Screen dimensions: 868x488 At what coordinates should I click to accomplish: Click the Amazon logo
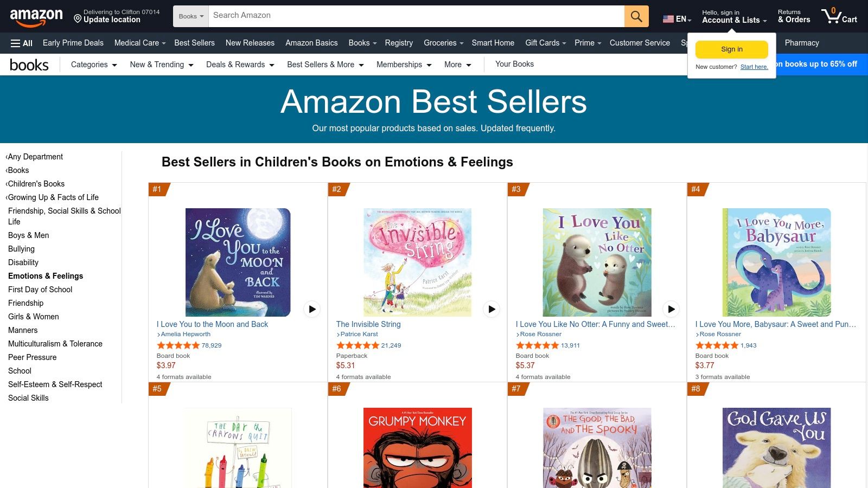(36, 17)
